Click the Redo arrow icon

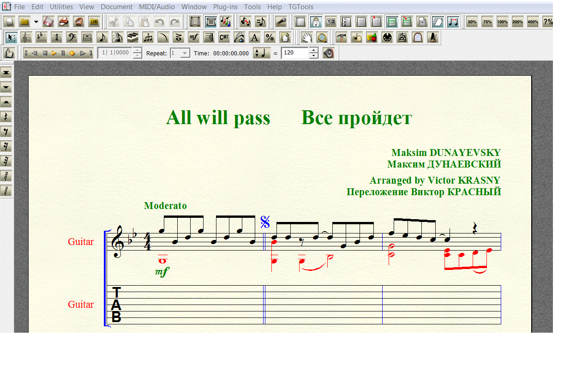(x=175, y=22)
